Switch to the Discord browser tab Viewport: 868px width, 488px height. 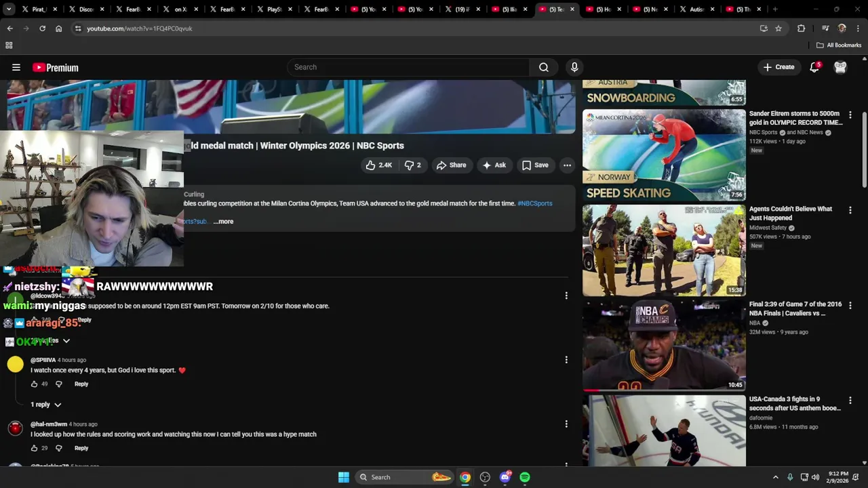click(85, 9)
